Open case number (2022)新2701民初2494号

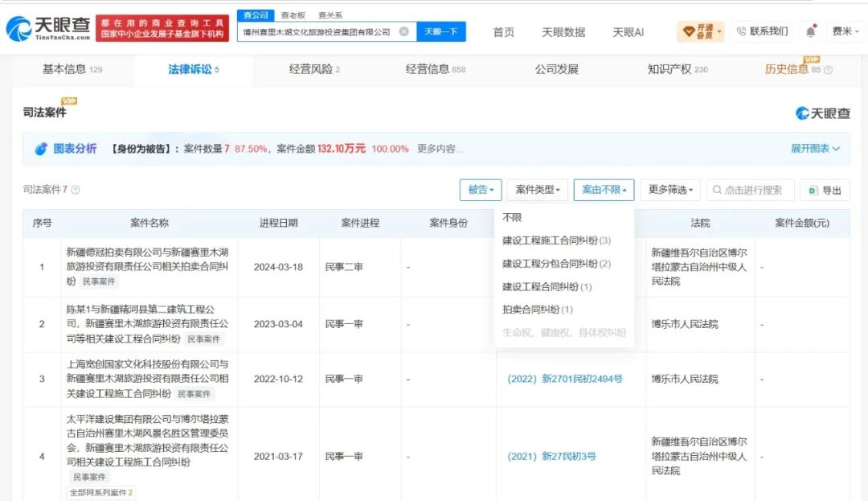point(565,379)
